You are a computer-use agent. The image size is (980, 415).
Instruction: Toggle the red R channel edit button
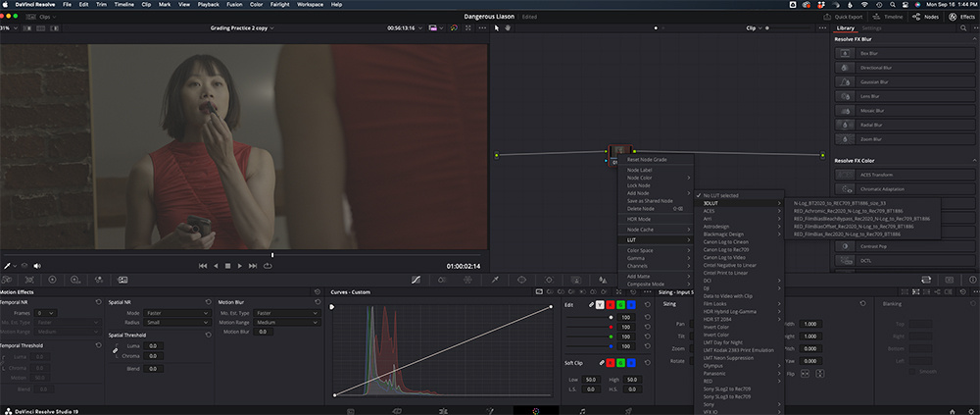pyautogui.click(x=611, y=305)
